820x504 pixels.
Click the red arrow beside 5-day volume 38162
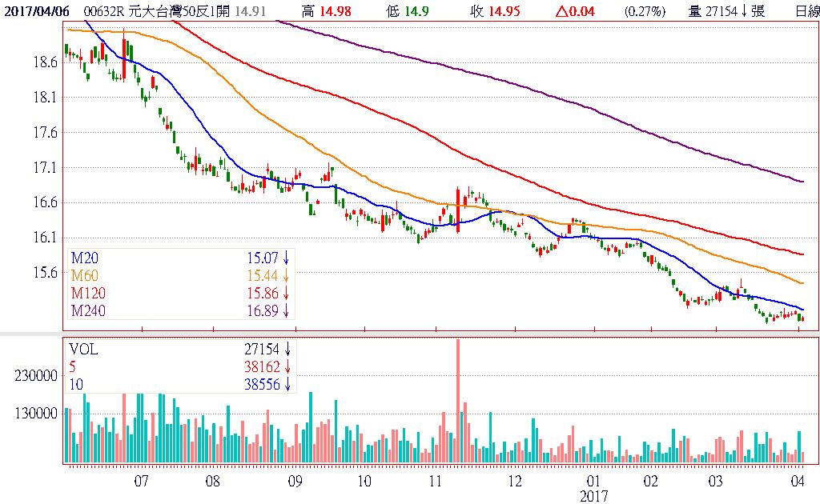click(x=286, y=367)
